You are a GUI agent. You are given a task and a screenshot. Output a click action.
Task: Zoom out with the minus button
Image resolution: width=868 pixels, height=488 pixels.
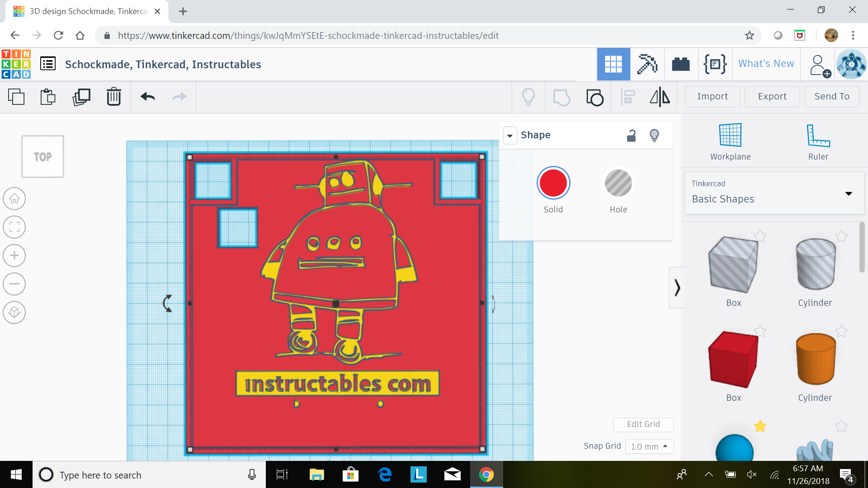[x=14, y=284]
